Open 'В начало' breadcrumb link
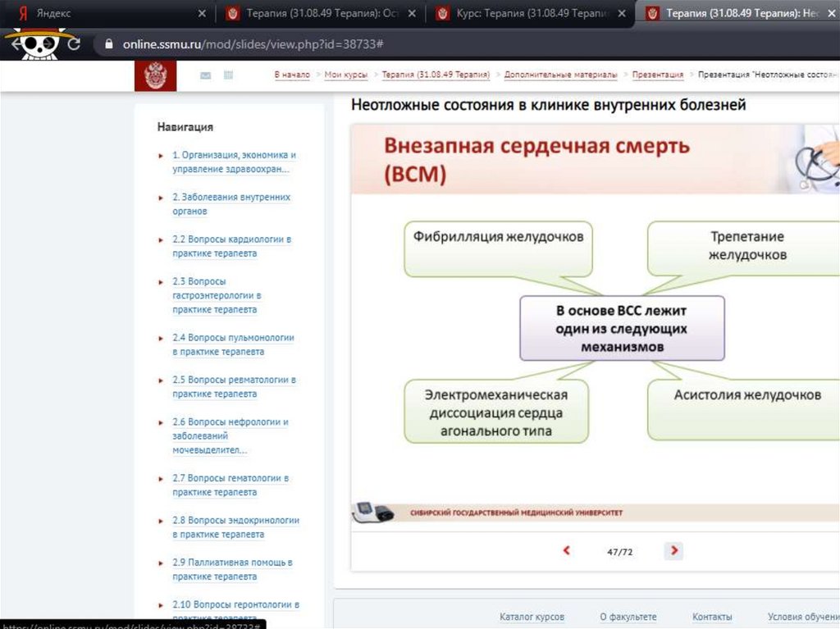840x629 pixels. pos(292,75)
